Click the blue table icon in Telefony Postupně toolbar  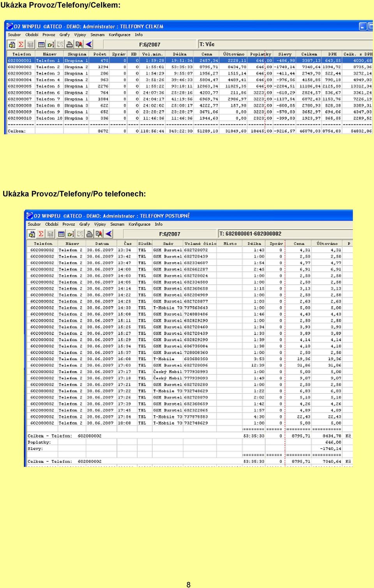pos(61,234)
